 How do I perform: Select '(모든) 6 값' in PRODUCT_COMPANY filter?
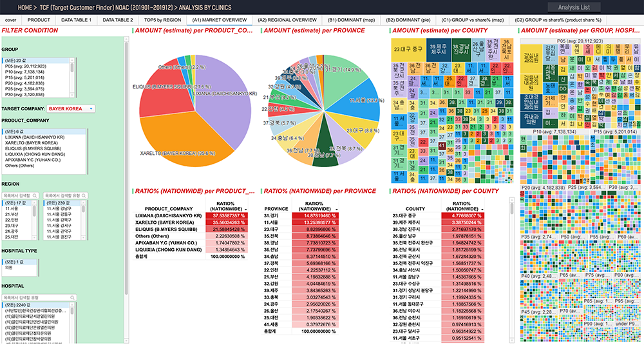click(43, 131)
